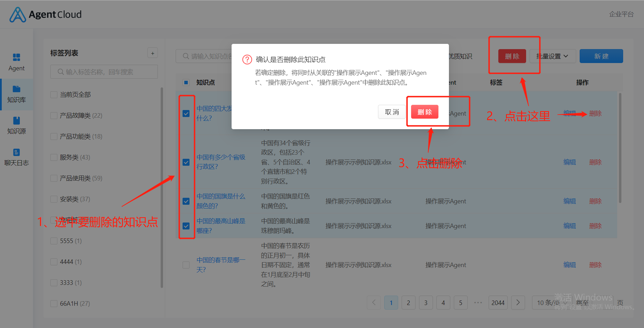Click the 标签 column header
644x328 pixels.
click(496, 83)
